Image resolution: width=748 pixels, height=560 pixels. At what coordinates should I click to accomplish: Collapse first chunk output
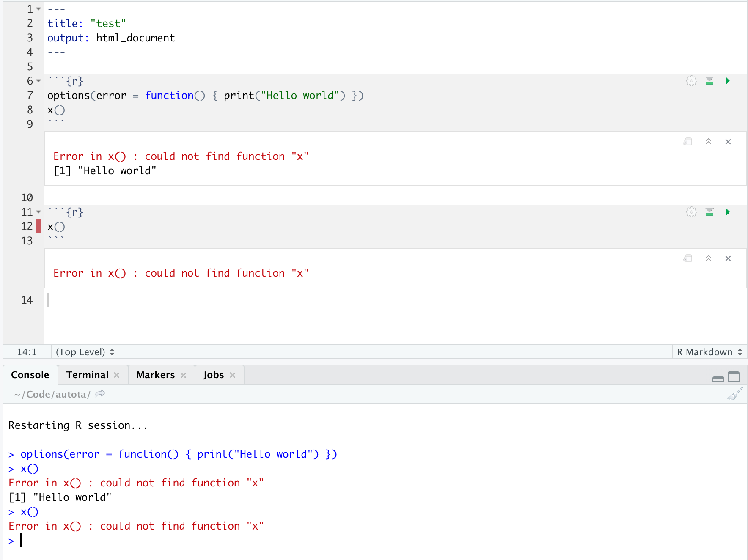709,142
